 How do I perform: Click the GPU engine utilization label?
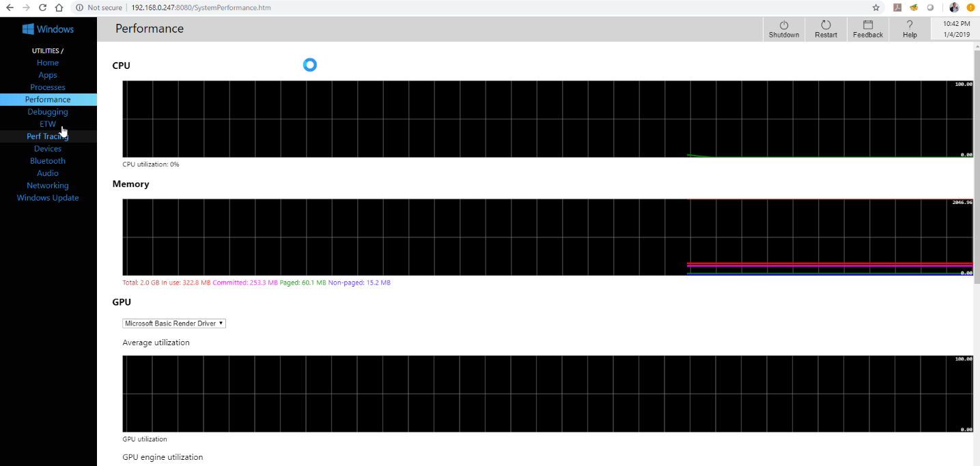163,457
